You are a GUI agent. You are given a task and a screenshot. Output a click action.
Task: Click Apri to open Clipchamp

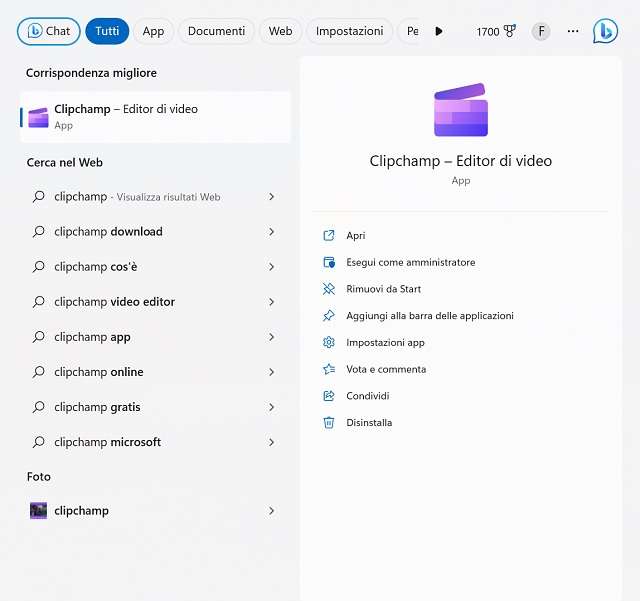[356, 236]
